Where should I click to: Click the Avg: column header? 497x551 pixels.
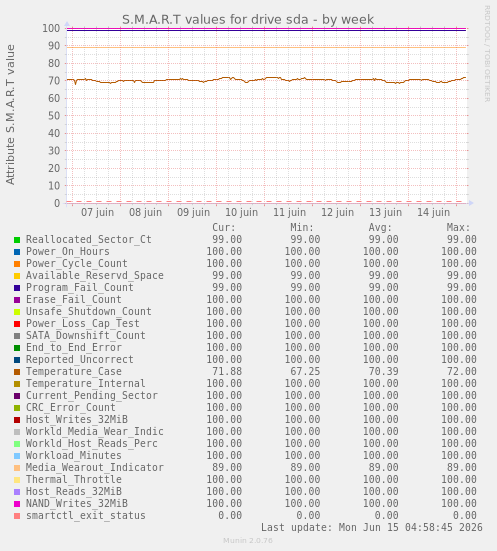coord(380,227)
